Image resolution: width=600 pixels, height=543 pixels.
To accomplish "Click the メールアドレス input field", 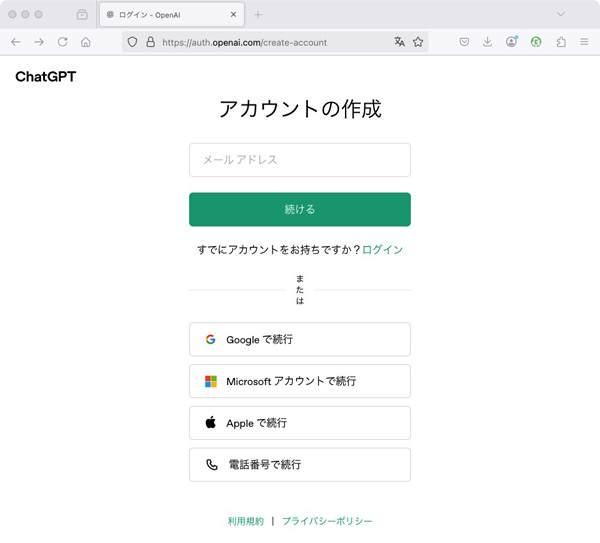I will 299,160.
